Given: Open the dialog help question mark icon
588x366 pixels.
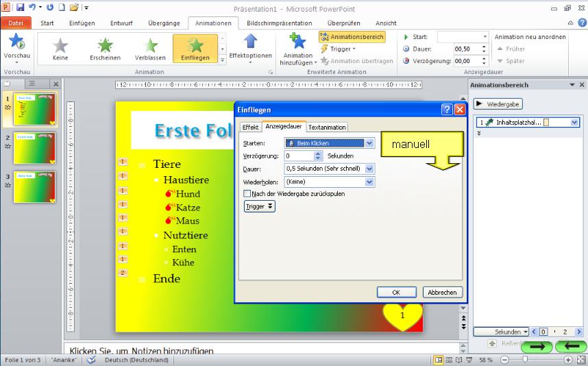Looking at the screenshot, I should 447,109.
